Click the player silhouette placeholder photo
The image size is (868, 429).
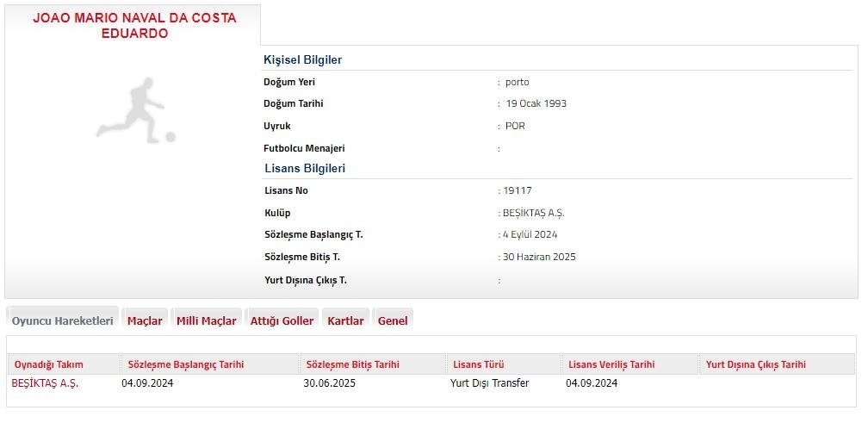(135, 110)
